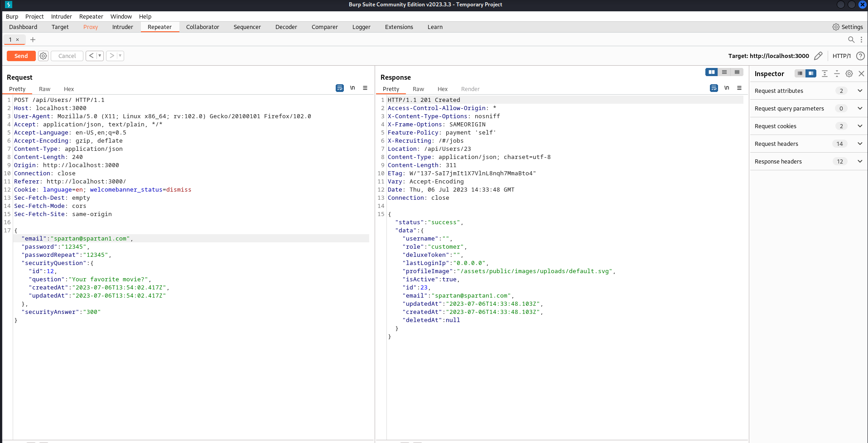Close the Inspector panel
This screenshot has height=443, width=868.
tap(861, 73)
